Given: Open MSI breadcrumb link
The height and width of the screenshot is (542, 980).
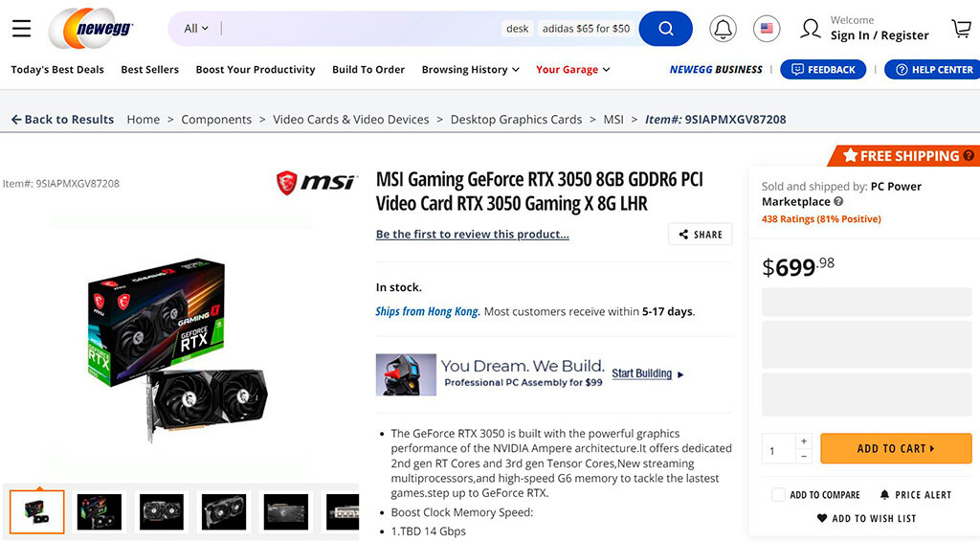Looking at the screenshot, I should 613,120.
